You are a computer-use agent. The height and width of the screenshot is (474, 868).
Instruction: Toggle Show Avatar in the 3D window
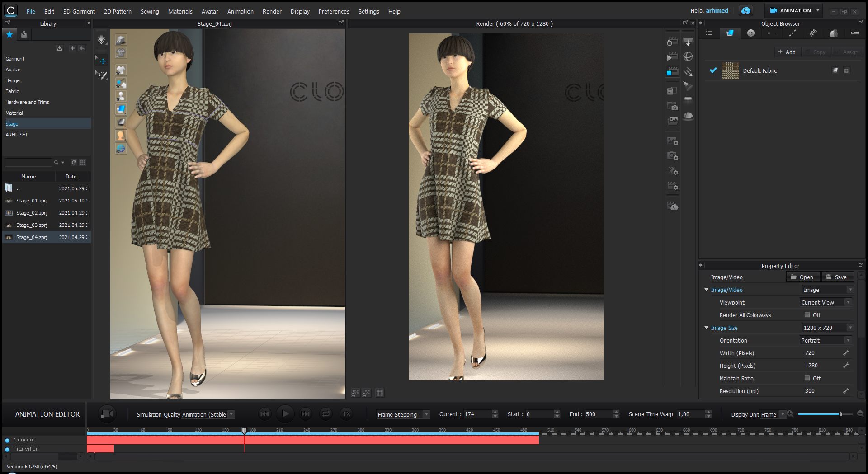[121, 96]
